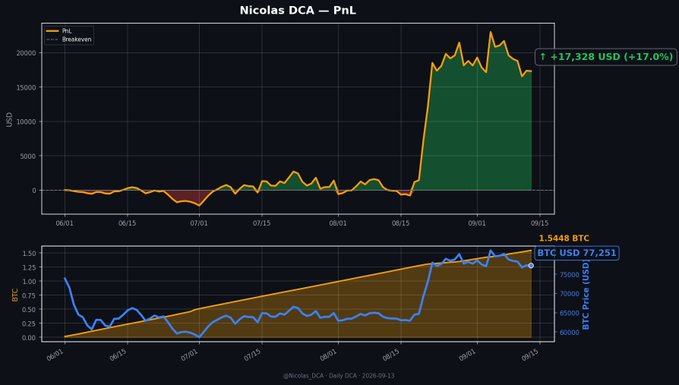This screenshot has height=385, width=679.
Task: Click the "75000" price axis tick
Action: coord(569,275)
